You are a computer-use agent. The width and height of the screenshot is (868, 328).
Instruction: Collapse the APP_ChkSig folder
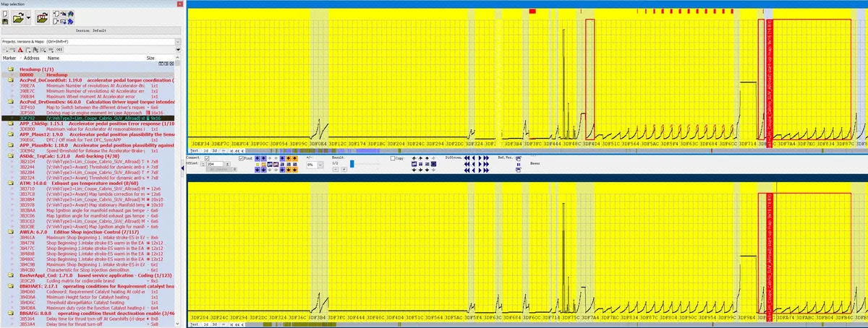point(10,124)
